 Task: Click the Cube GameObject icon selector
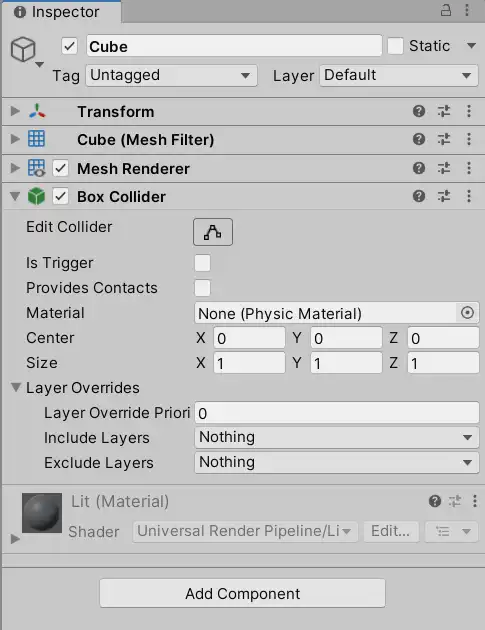tap(26, 51)
